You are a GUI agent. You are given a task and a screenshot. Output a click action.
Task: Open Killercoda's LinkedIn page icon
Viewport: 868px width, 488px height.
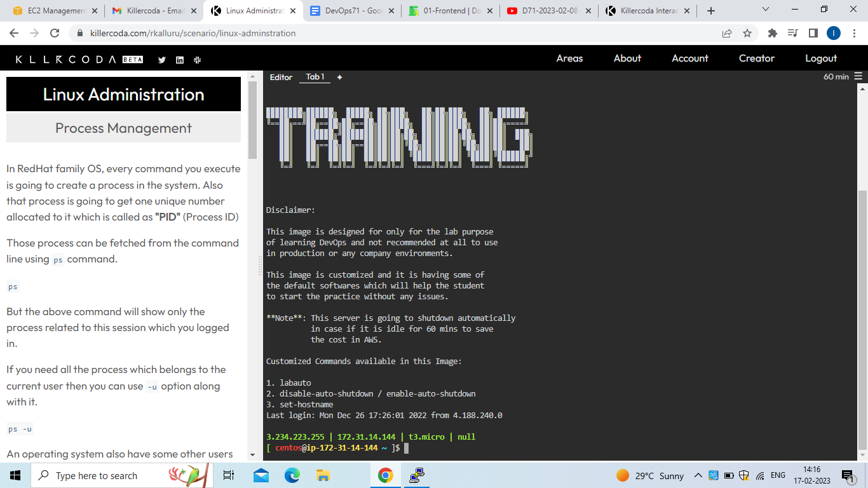coord(179,60)
